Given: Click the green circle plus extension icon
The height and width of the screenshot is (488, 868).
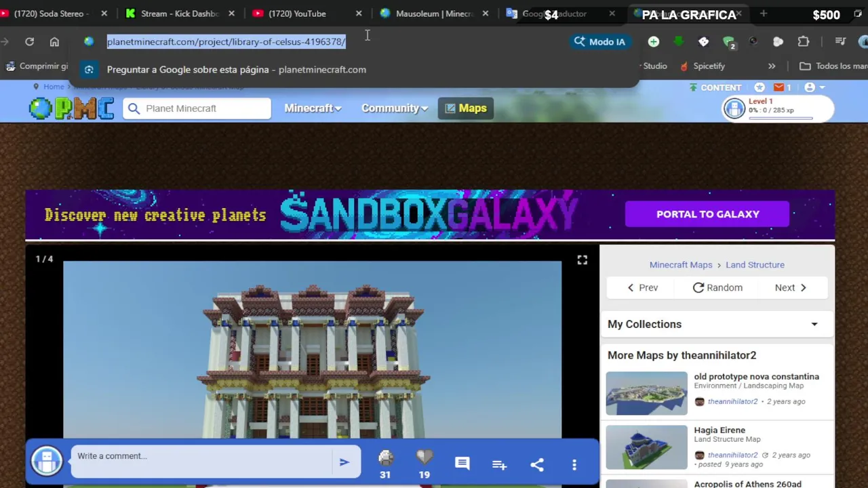Looking at the screenshot, I should (653, 41).
